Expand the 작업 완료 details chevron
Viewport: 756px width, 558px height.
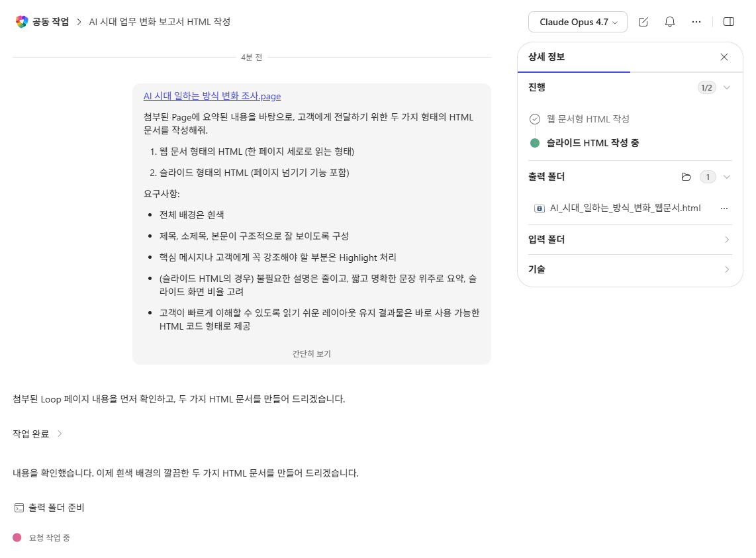pyautogui.click(x=60, y=434)
